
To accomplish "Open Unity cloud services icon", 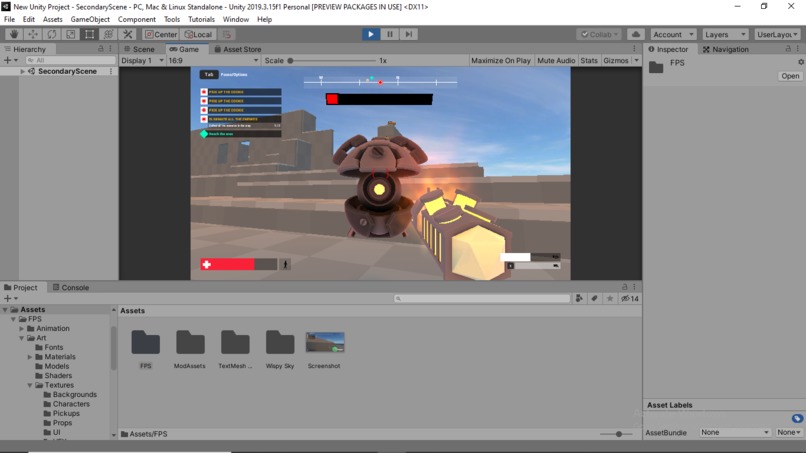I will tap(636, 34).
